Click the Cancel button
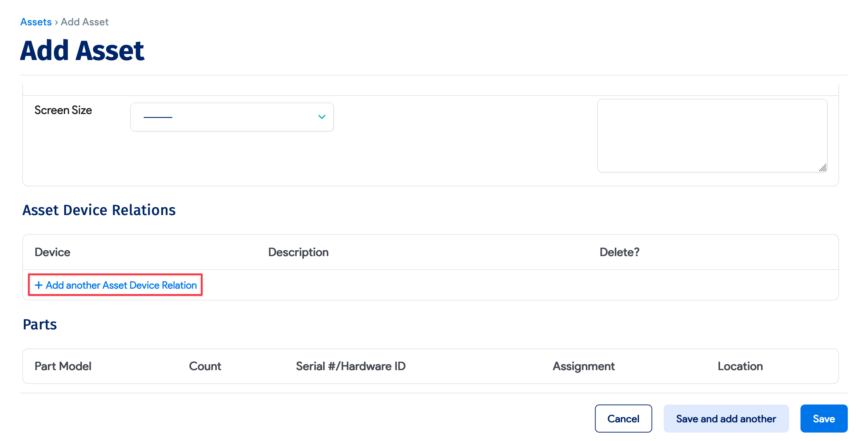This screenshot has height=441, width=868. [x=623, y=418]
